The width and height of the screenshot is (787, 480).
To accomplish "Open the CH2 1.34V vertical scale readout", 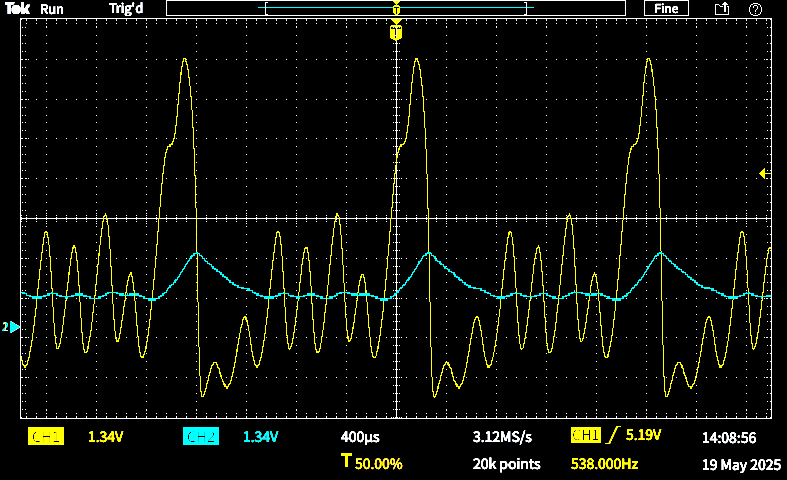I will [260, 437].
